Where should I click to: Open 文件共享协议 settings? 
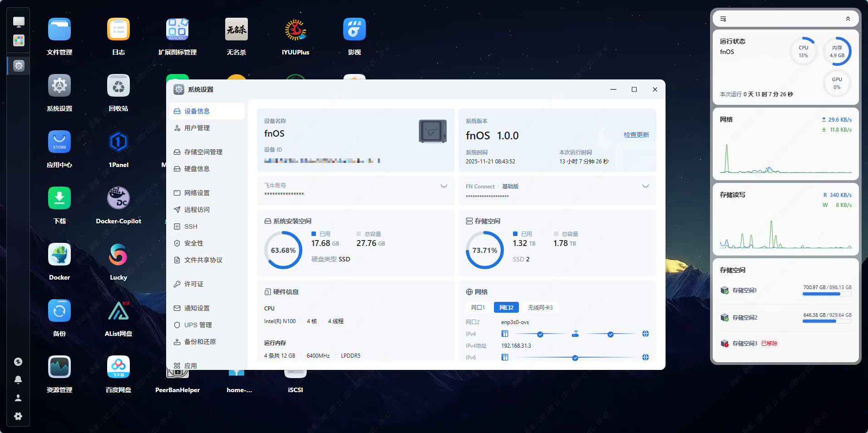point(207,260)
